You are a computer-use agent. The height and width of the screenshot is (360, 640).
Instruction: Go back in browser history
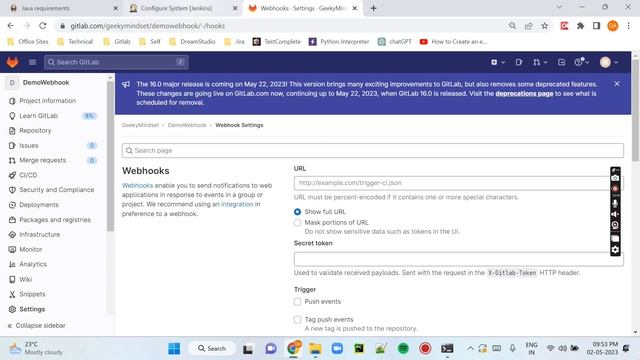(x=11, y=26)
